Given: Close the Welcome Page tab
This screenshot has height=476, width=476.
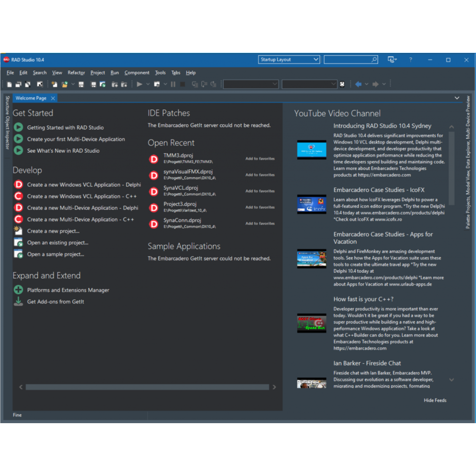Looking at the screenshot, I should (x=53, y=98).
